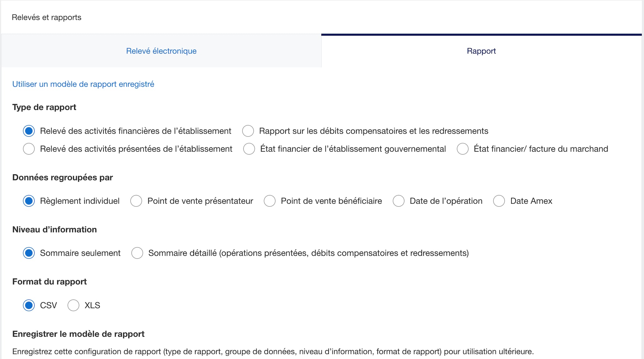Select 'État financier/ facture du marchand'
The image size is (644, 359).
coord(462,149)
